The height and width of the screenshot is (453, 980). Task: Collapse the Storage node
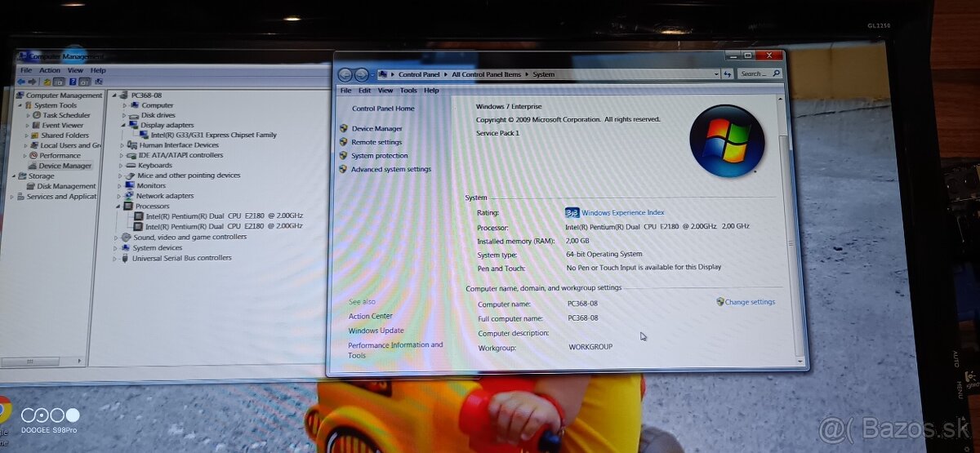(13, 175)
